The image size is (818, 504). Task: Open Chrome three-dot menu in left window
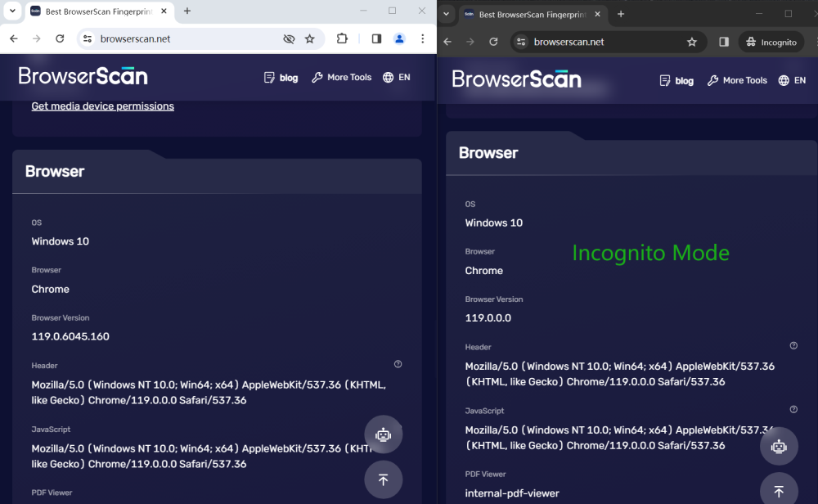(x=423, y=38)
